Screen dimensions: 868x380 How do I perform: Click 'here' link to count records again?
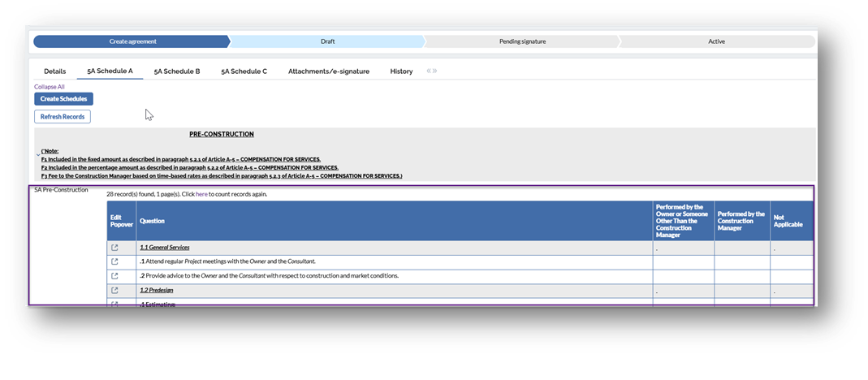(201, 194)
